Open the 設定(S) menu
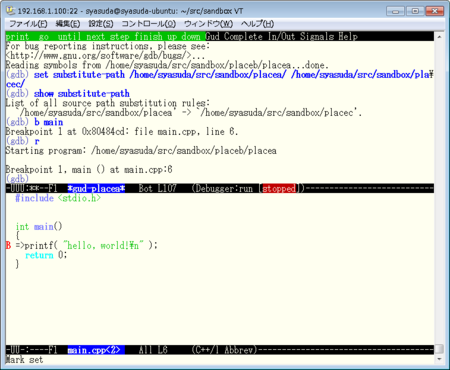This screenshot has height=370, width=450. 101,24
